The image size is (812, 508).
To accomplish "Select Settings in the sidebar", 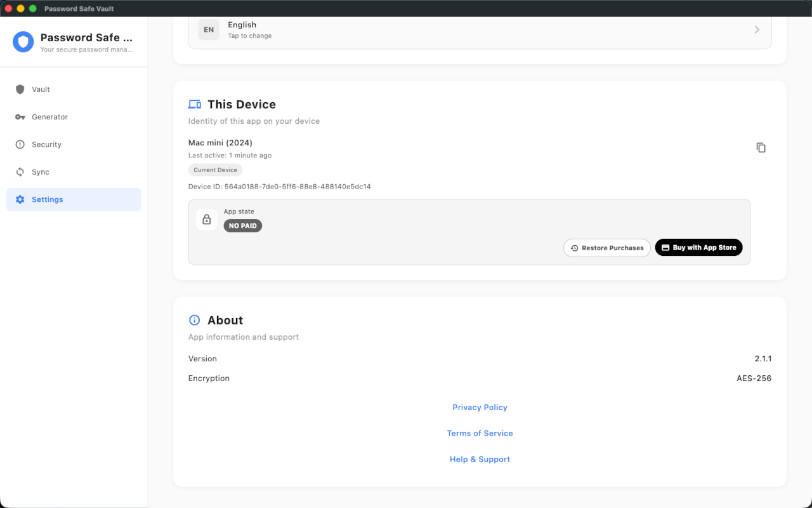I will 74,199.
